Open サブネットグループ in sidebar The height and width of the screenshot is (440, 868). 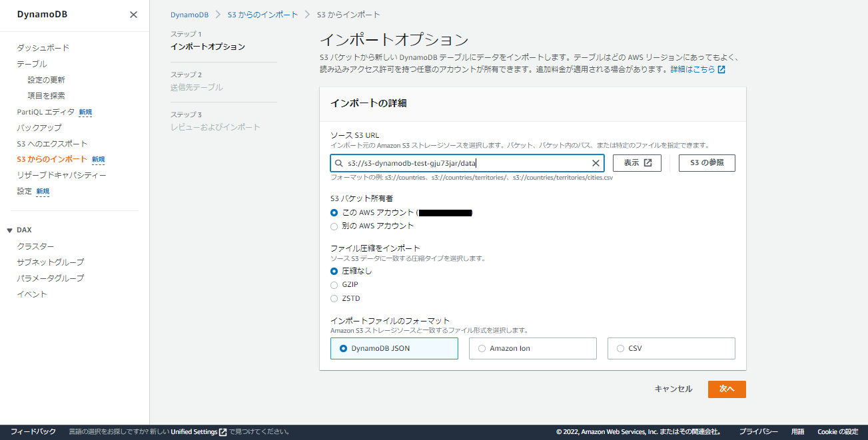pos(51,262)
